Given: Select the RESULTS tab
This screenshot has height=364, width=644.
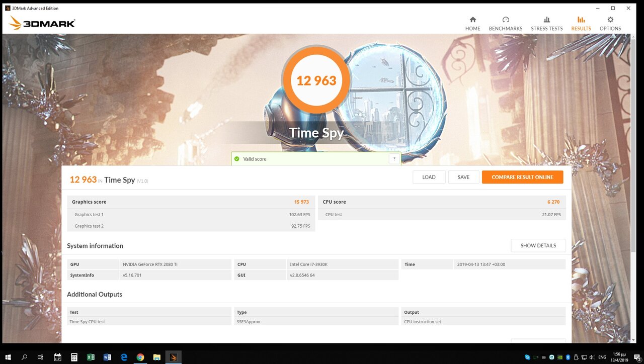Looking at the screenshot, I should [x=581, y=24].
